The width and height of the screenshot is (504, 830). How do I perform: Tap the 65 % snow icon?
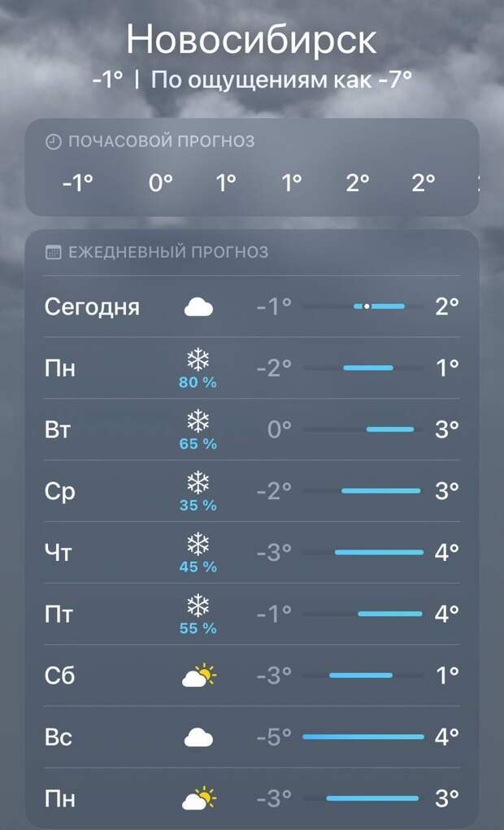(x=198, y=419)
